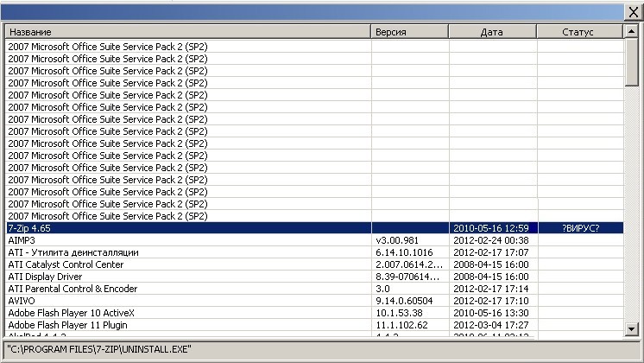Click the scrollbar down arrow
Image resolution: width=644 pixels, height=363 pixels.
(x=631, y=329)
